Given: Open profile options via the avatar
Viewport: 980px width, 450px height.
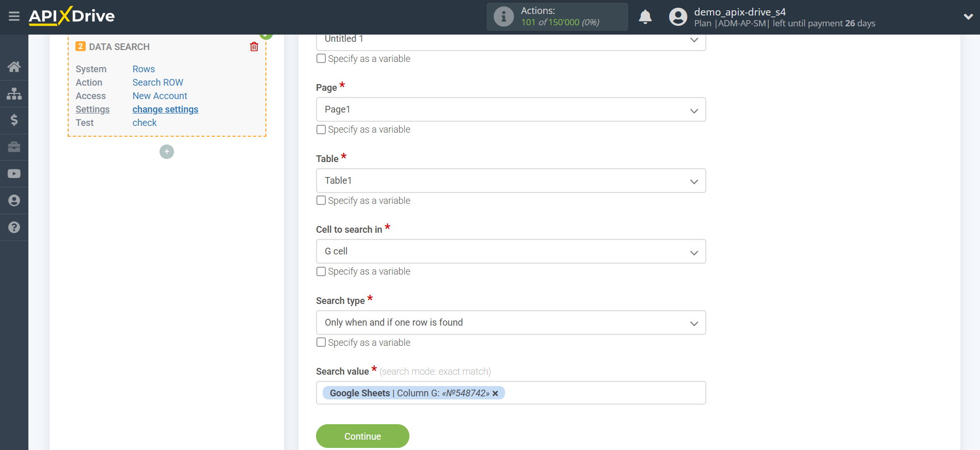Looking at the screenshot, I should point(678,17).
